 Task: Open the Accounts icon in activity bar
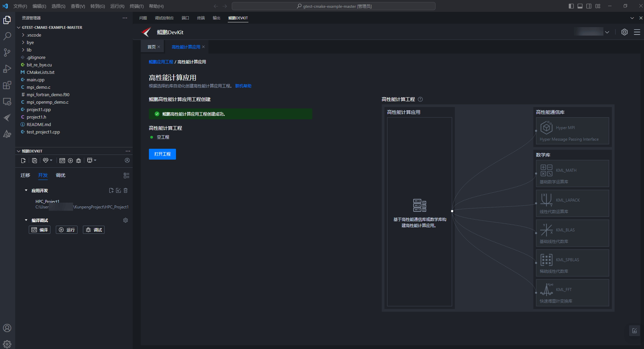(7, 328)
